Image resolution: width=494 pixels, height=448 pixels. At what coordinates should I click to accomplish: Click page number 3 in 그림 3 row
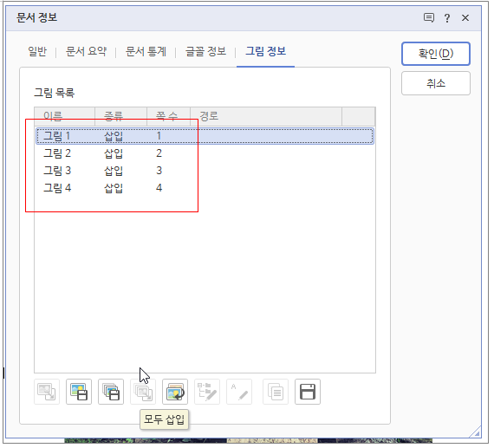[159, 172]
